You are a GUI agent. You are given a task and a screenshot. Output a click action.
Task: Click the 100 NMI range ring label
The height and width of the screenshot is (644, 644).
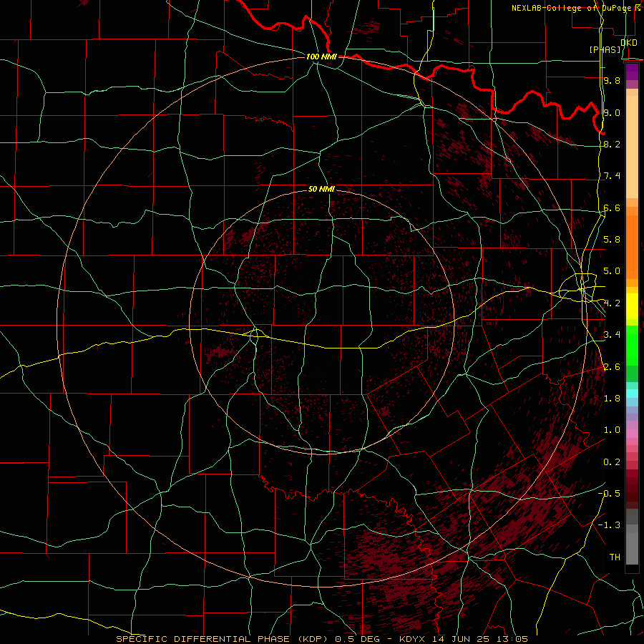(321, 57)
